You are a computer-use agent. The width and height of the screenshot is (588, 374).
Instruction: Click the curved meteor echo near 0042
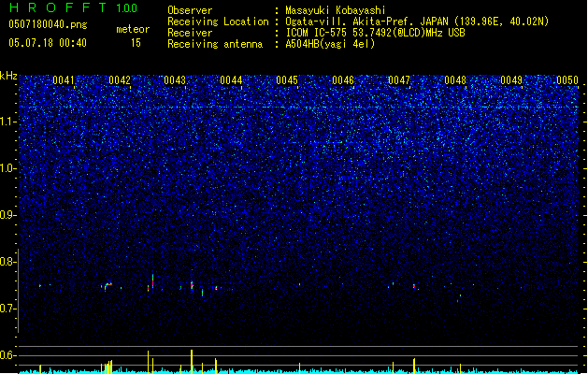click(x=108, y=286)
